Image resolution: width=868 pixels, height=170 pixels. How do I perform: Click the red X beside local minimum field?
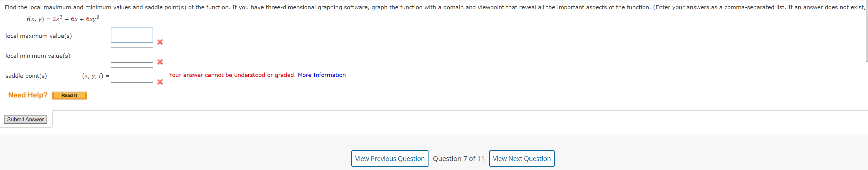click(160, 62)
